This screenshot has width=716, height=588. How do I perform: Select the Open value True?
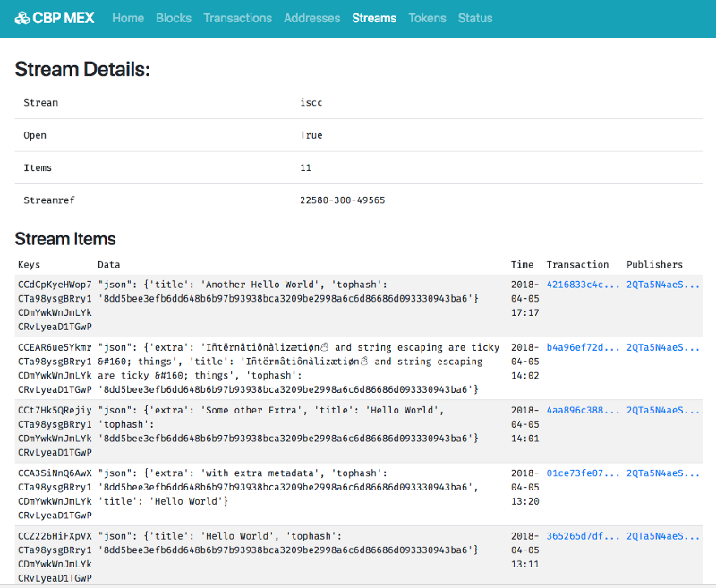pos(311,135)
